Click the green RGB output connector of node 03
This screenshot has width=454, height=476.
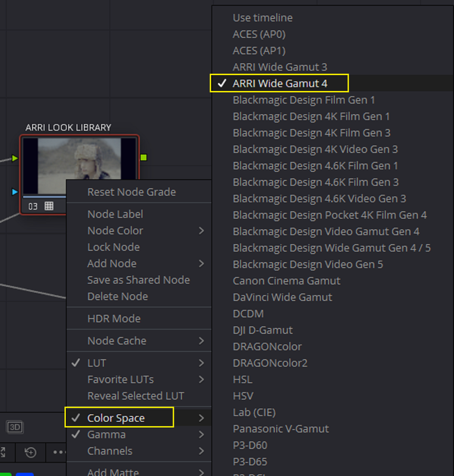point(143,157)
